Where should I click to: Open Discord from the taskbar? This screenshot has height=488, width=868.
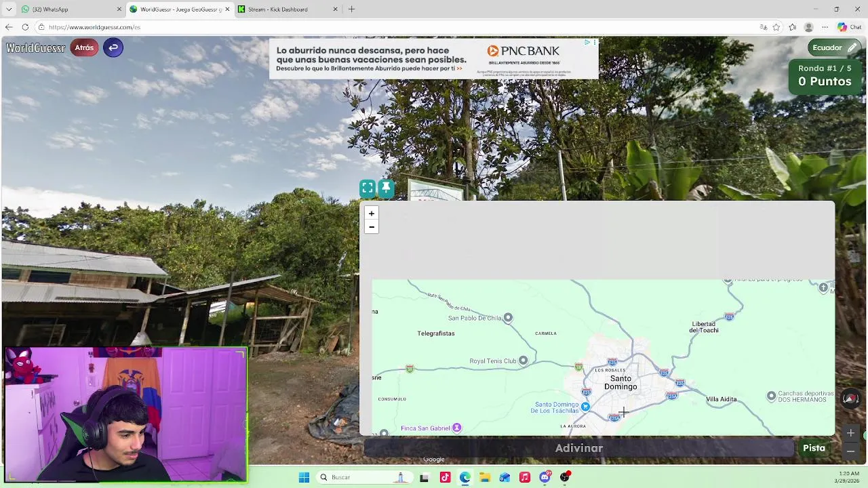tap(545, 477)
